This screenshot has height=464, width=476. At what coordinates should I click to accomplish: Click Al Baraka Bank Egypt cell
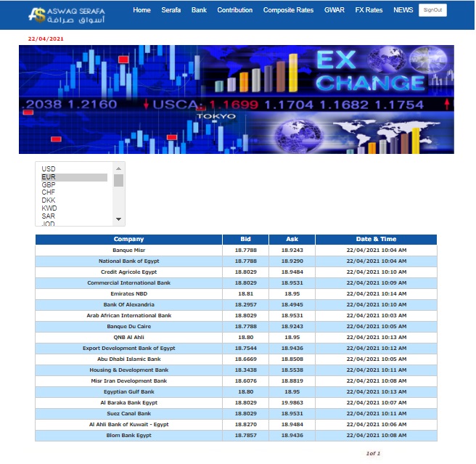[x=128, y=403]
